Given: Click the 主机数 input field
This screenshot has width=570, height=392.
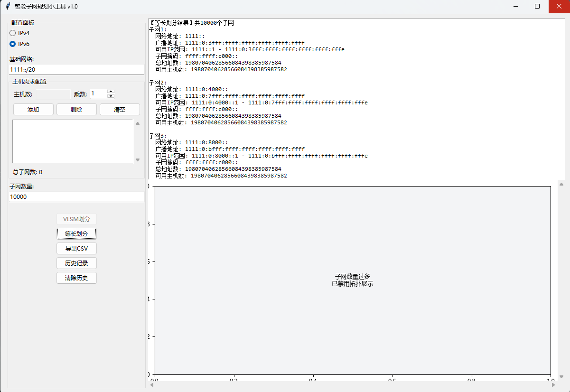Looking at the screenshot, I should coord(53,94).
